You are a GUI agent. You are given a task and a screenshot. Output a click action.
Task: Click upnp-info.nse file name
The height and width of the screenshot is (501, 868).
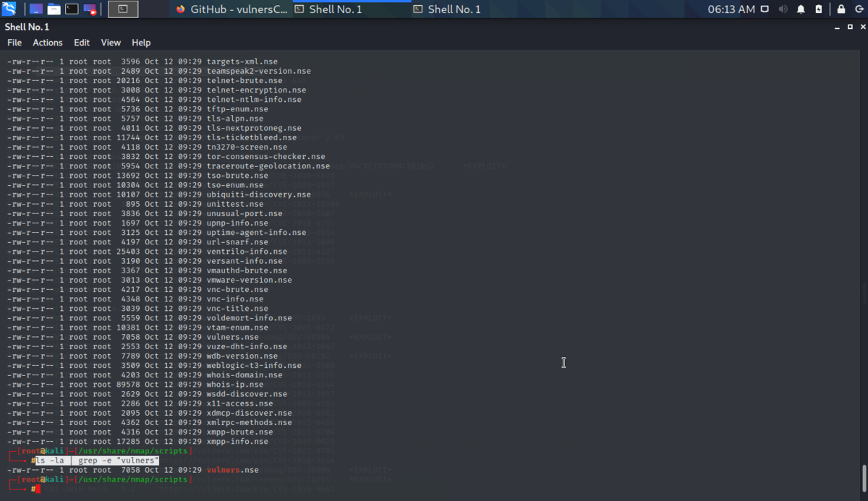(x=237, y=223)
